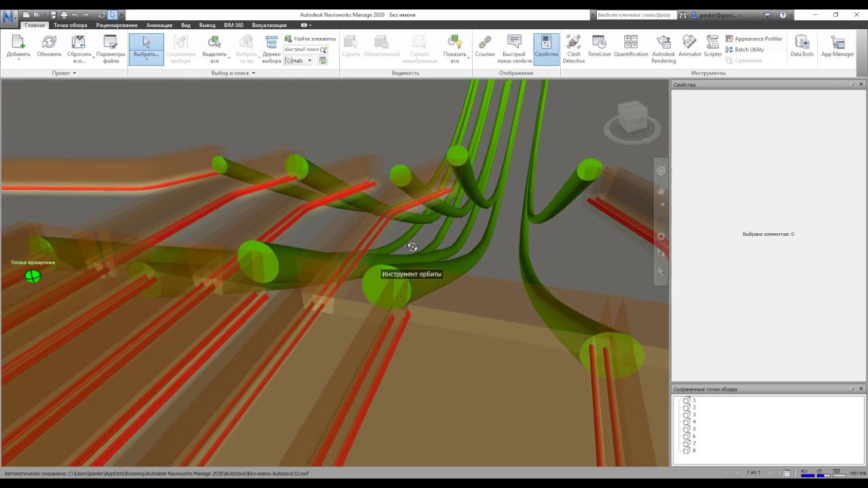868x488 pixels.
Task: Select the Pan hand tool on navigation bar
Action: click(661, 190)
